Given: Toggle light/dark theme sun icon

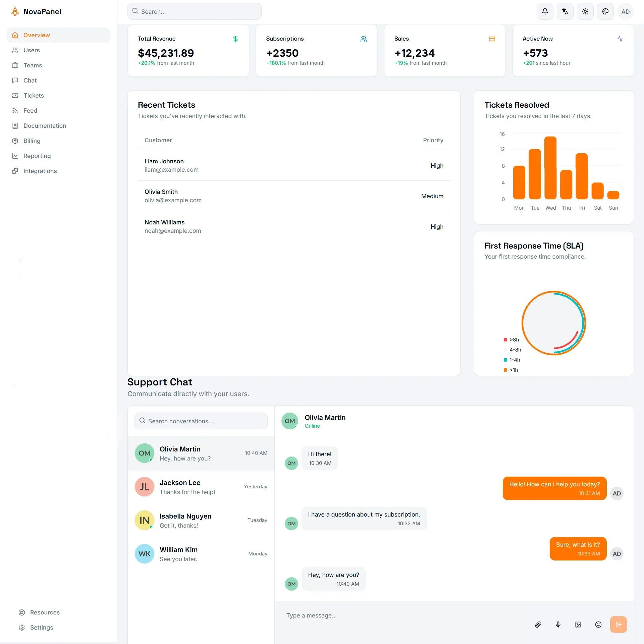Looking at the screenshot, I should coord(585,11).
